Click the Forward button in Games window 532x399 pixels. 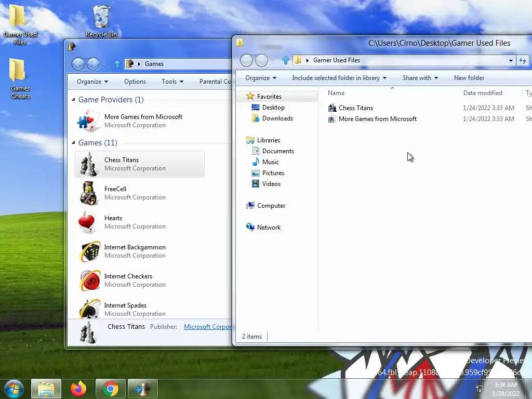coord(94,64)
